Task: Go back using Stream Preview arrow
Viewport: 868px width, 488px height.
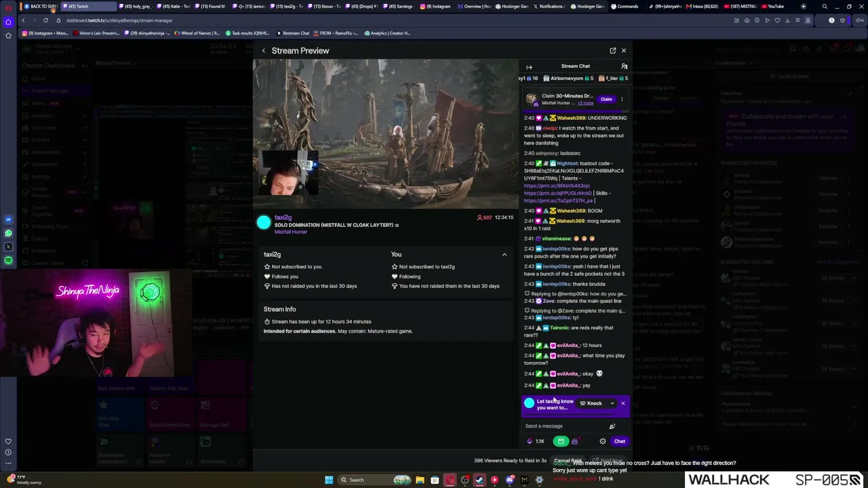Action: click(264, 51)
